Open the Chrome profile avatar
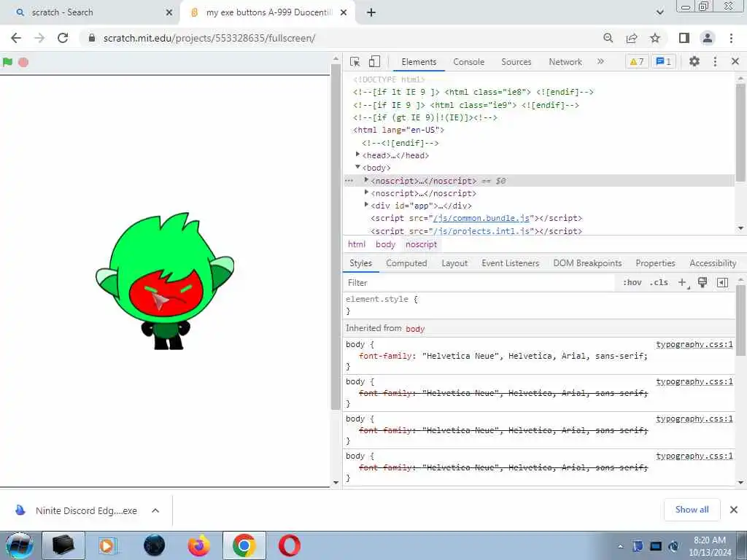Viewport: 747px width, 560px height. (708, 38)
